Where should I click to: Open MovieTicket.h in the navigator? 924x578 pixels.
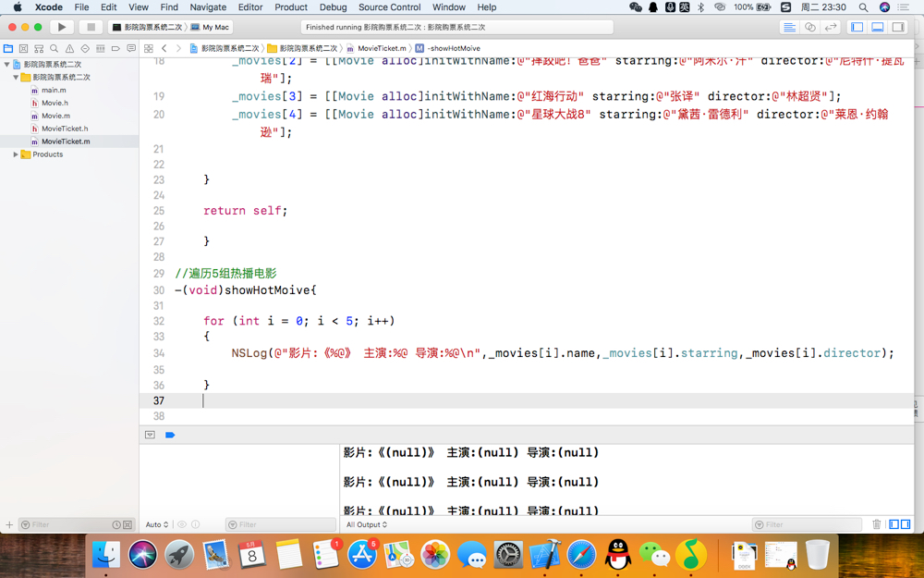point(65,129)
